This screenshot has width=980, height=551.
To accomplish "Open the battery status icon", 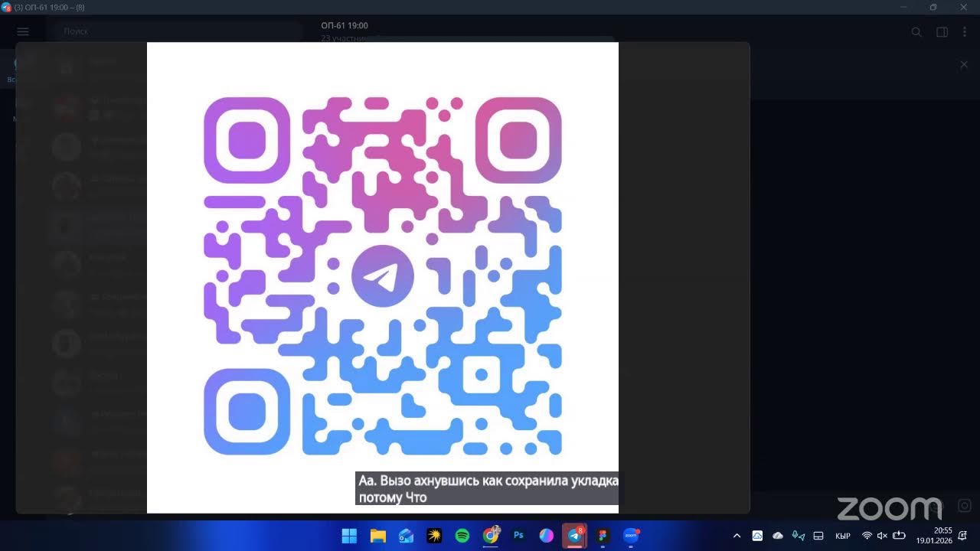I will 900,536.
